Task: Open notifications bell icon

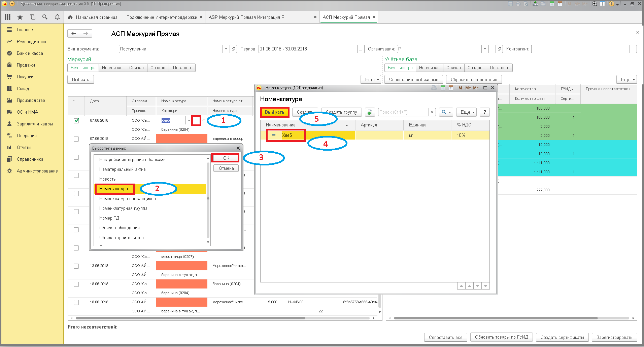Action: pyautogui.click(x=57, y=17)
